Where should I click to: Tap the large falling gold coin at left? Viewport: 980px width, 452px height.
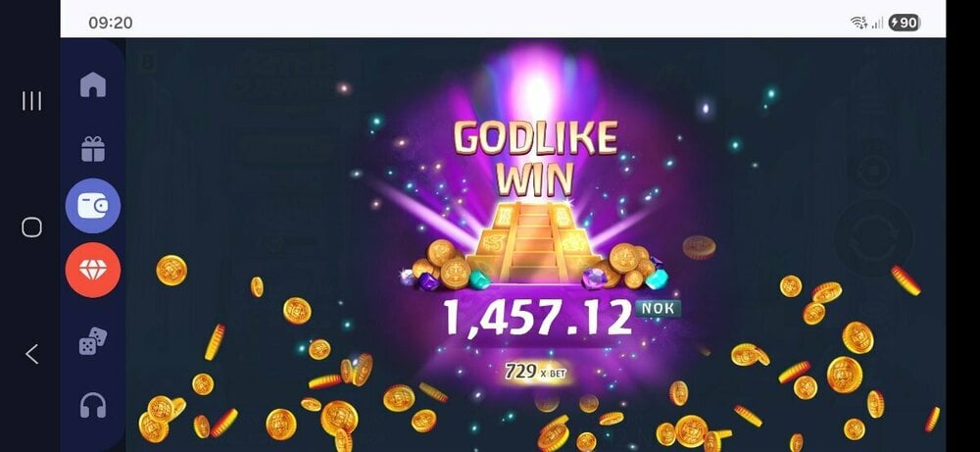(x=171, y=270)
